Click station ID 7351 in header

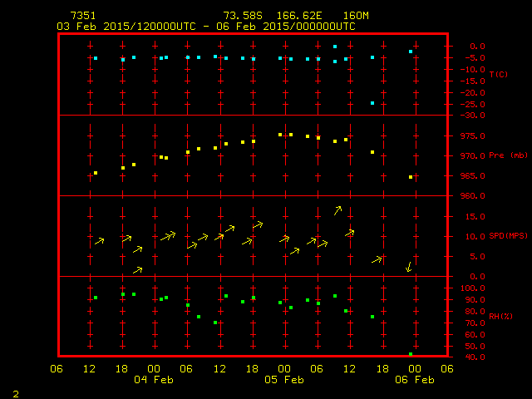point(82,16)
